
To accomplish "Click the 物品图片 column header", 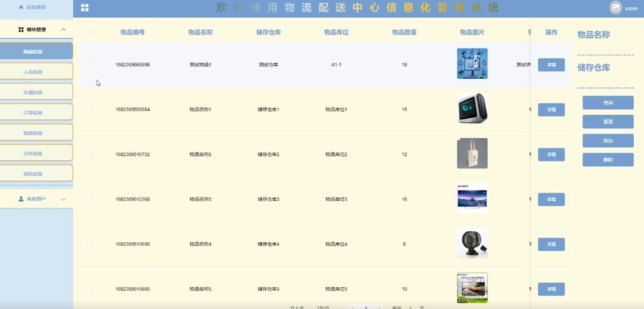I will coord(472,33).
